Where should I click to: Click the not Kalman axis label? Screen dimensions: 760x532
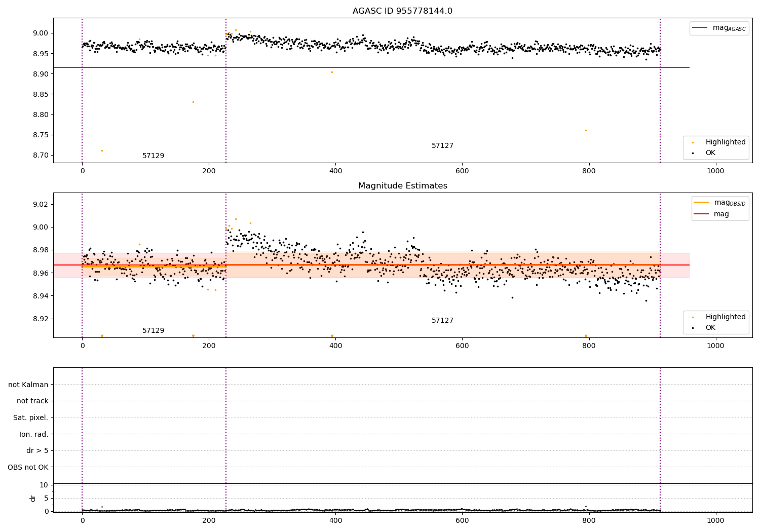point(28,385)
